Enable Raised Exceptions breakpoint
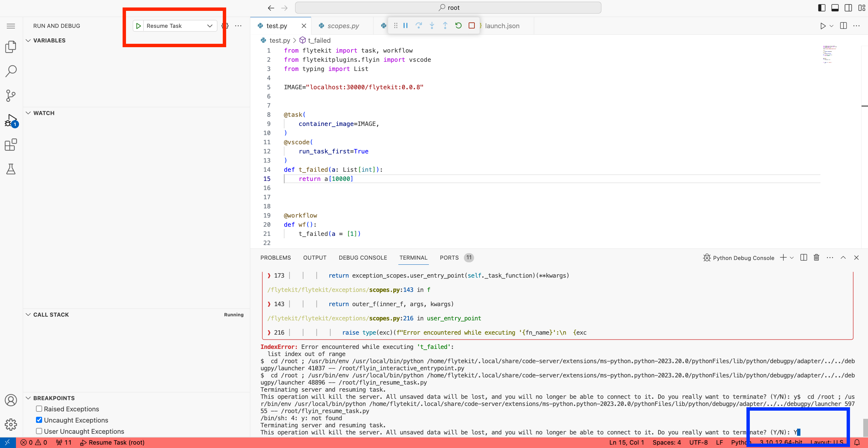The width and height of the screenshot is (868, 448). click(39, 409)
